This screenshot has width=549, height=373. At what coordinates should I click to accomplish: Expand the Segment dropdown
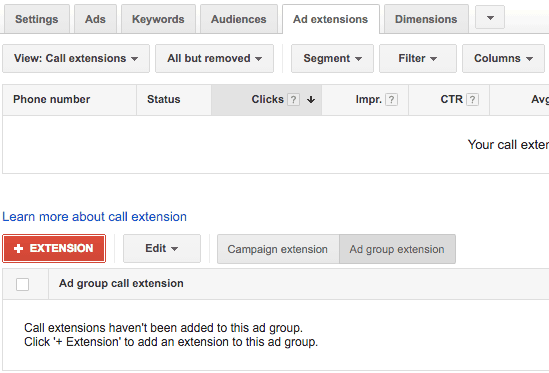pos(332,58)
